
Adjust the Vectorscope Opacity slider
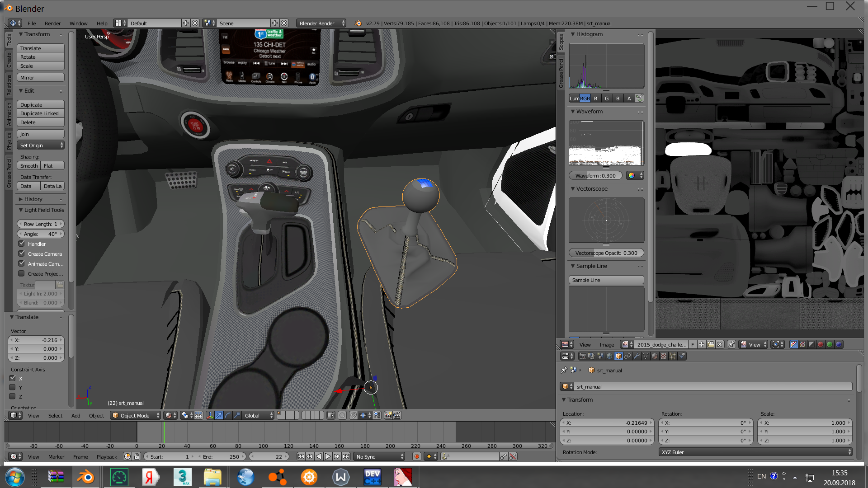(x=606, y=253)
